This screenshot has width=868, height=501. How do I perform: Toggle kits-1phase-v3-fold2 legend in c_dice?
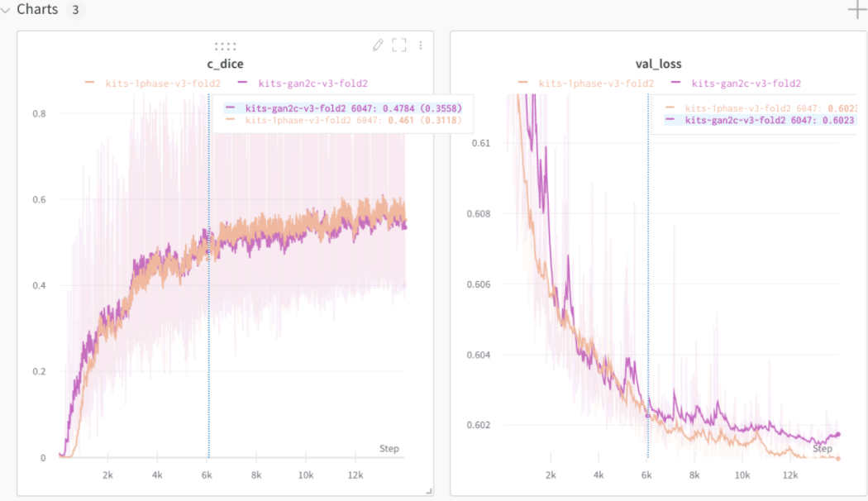point(163,83)
